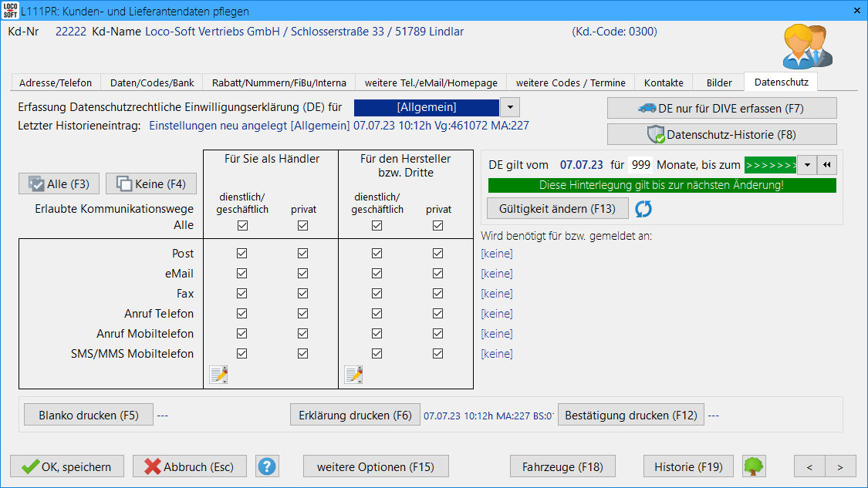Open the valid-until date dropdown arrow
Image resolution: width=868 pixels, height=488 pixels.
[806, 165]
